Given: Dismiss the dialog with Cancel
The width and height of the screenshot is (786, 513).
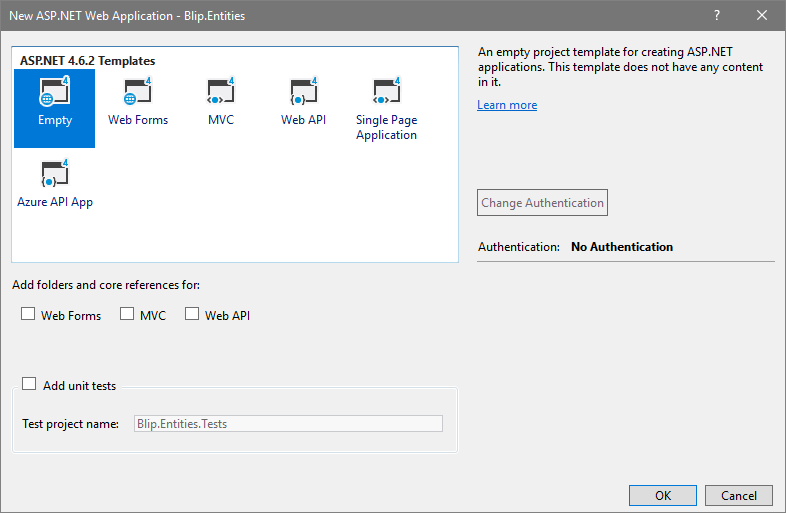Looking at the screenshot, I should [x=739, y=495].
